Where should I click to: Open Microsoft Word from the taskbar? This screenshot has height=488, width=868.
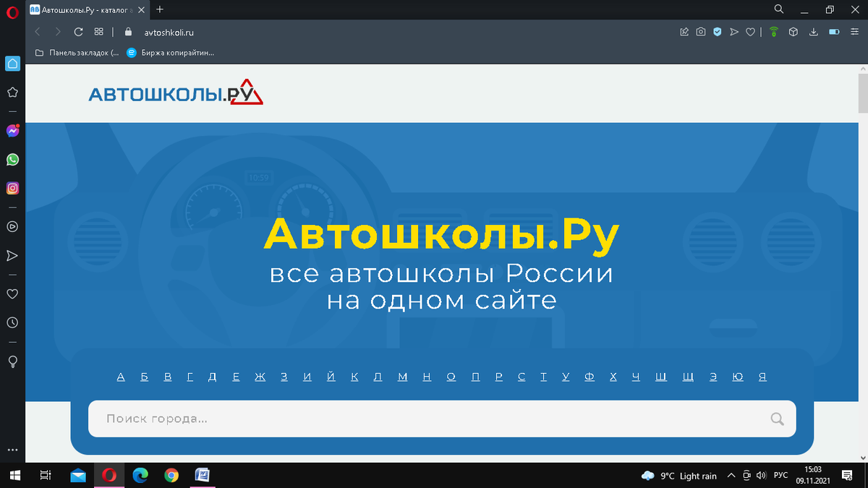pos(203,475)
